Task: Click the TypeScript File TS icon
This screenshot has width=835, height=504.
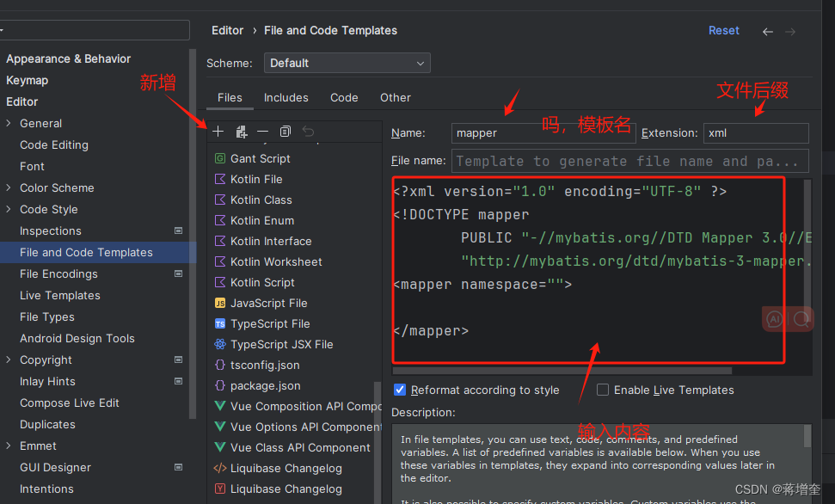Action: [220, 324]
